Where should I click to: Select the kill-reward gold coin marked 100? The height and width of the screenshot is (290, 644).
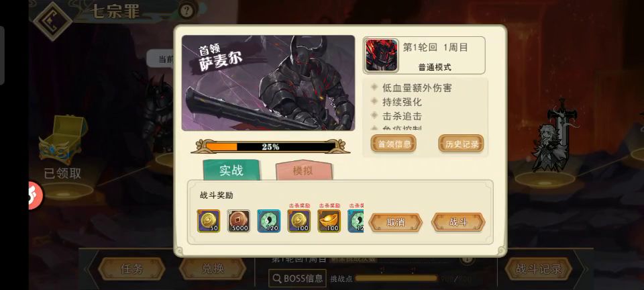pos(299,221)
